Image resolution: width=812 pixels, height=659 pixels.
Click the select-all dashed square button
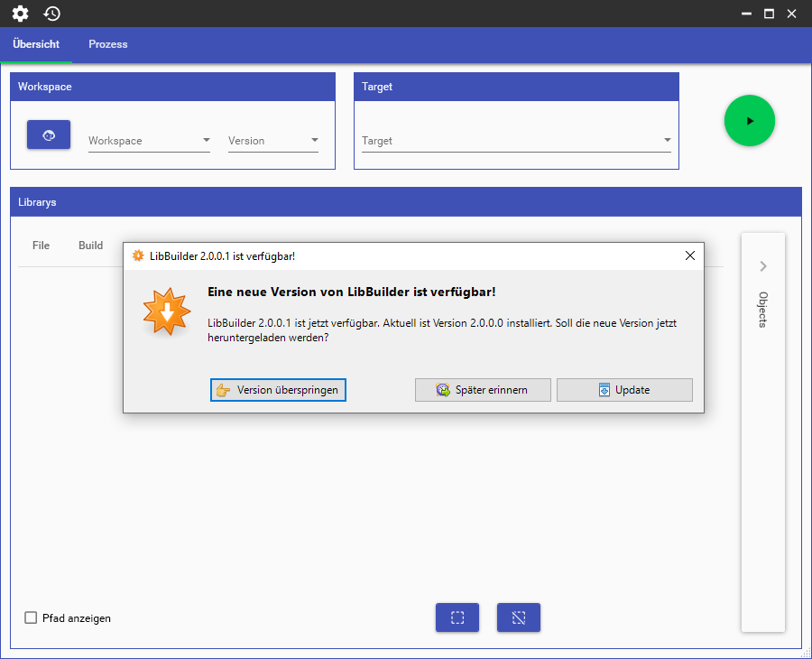457,617
